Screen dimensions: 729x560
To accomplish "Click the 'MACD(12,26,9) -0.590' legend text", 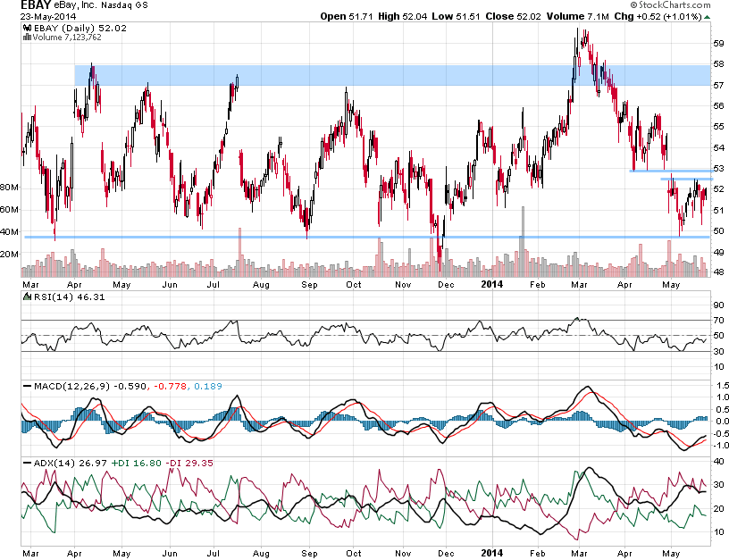I will coord(90,386).
